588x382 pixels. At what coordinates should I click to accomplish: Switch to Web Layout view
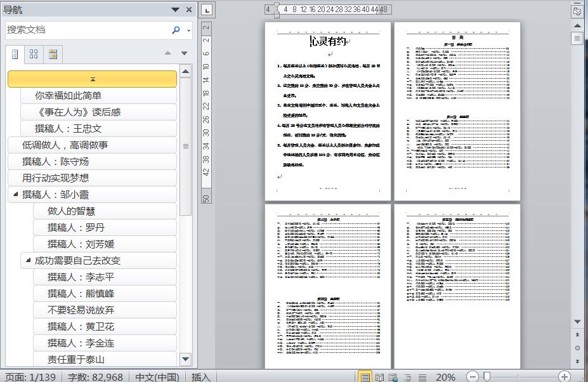393,377
